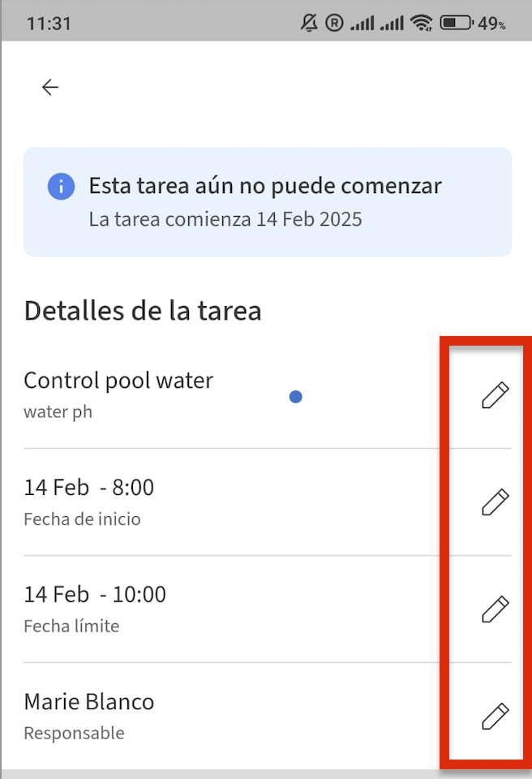
Task: Tap the R data-saver status icon
Action: point(334,23)
